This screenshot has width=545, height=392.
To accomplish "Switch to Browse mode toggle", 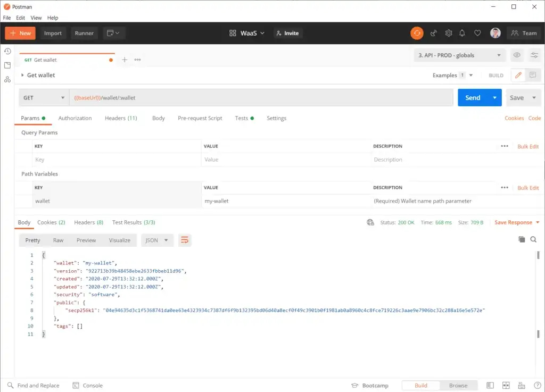I will click(x=458, y=386).
